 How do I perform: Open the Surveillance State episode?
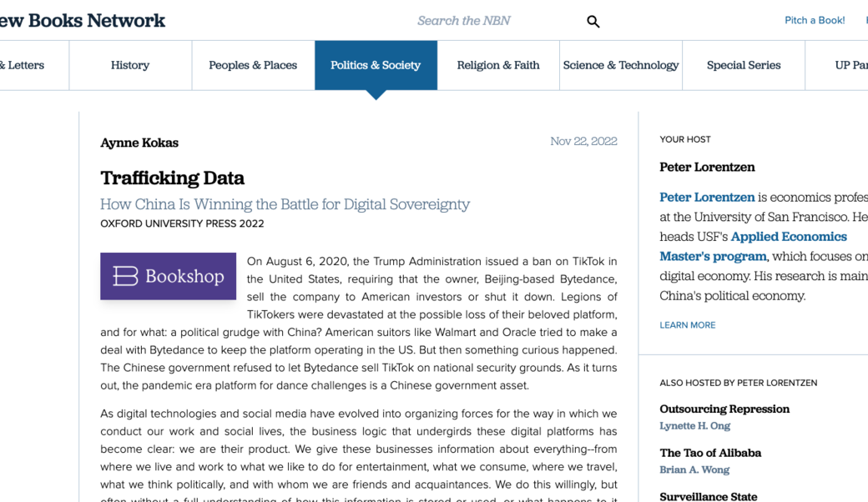pos(709,496)
